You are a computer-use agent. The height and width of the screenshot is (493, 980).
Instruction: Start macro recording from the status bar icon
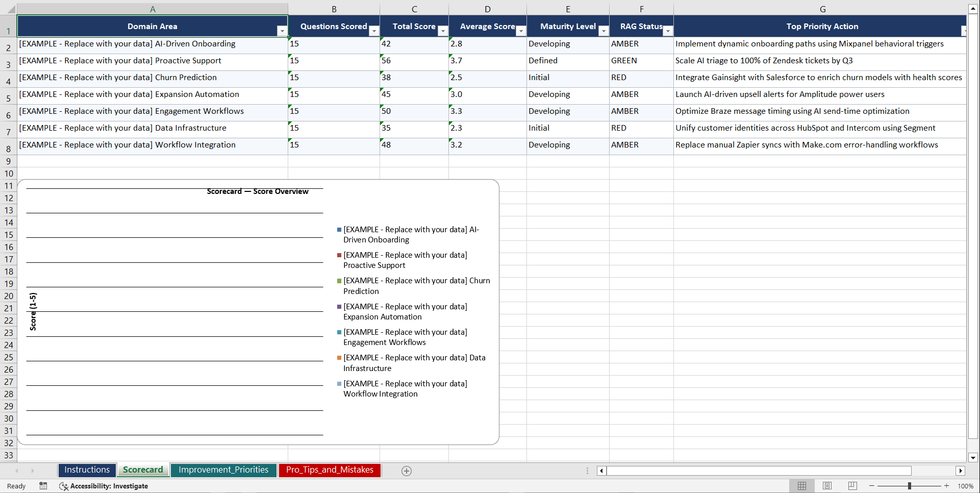pos(43,486)
